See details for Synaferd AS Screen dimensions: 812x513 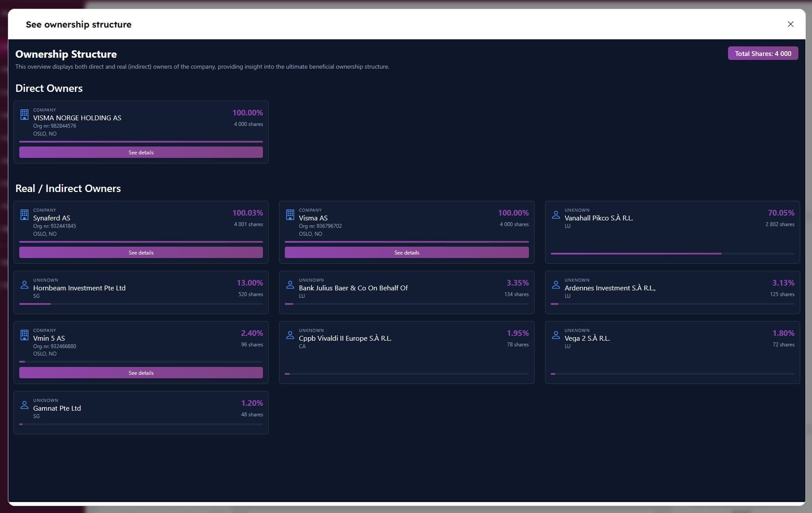141,252
